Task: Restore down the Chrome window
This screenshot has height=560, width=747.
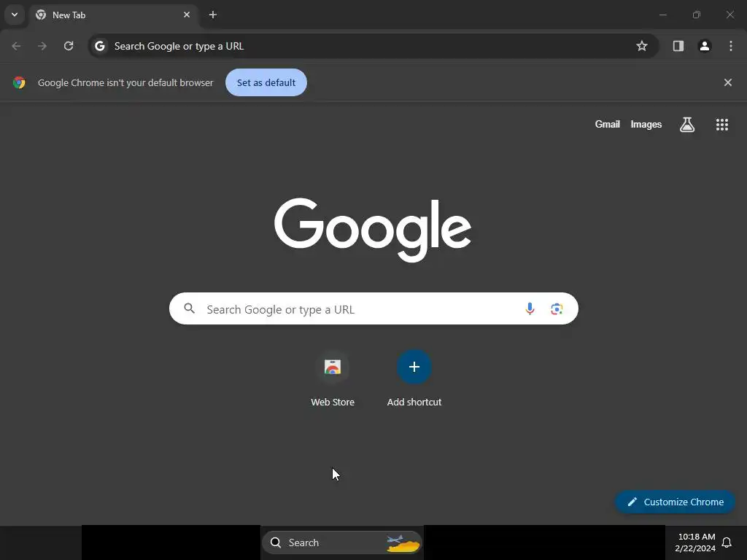Action: tap(697, 15)
